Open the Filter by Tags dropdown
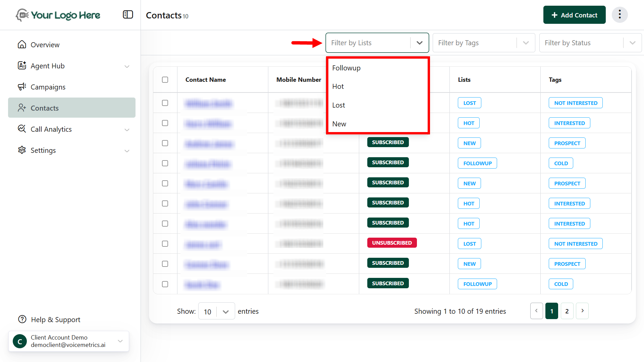Image resolution: width=644 pixels, height=362 pixels. [x=483, y=43]
